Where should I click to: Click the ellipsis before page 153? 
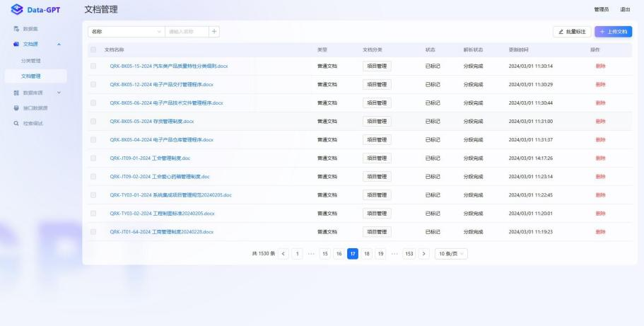point(394,254)
